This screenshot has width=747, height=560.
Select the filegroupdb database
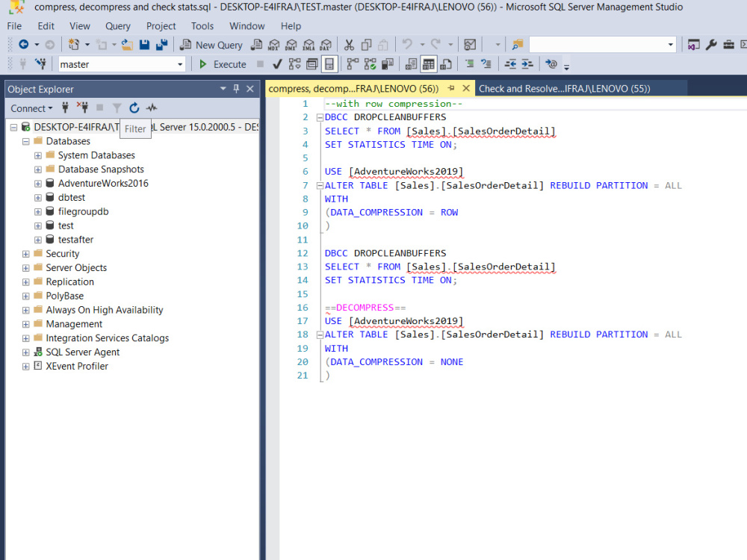(84, 211)
